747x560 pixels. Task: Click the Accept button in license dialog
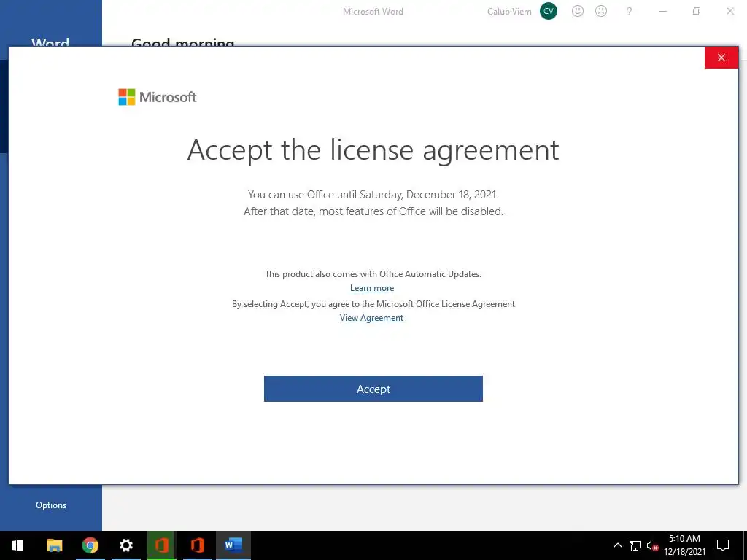pyautogui.click(x=373, y=389)
